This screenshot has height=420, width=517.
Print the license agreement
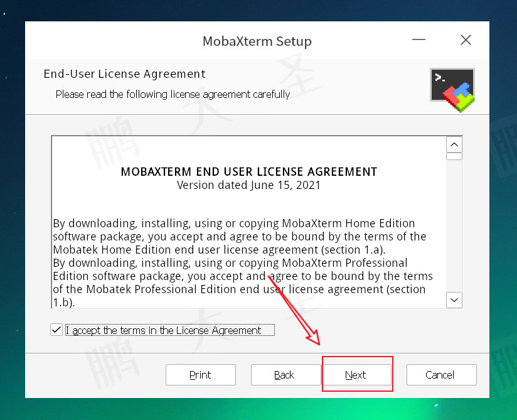click(x=201, y=375)
